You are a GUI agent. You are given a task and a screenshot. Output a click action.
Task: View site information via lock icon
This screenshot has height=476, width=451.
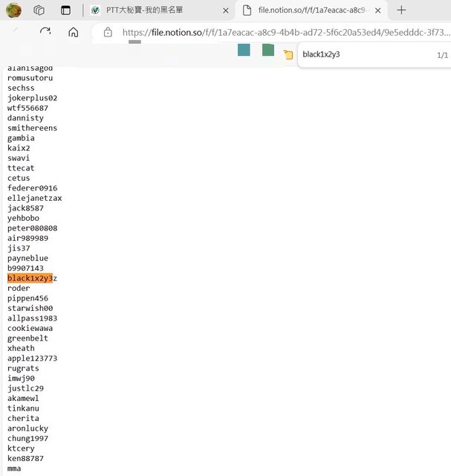coord(108,32)
